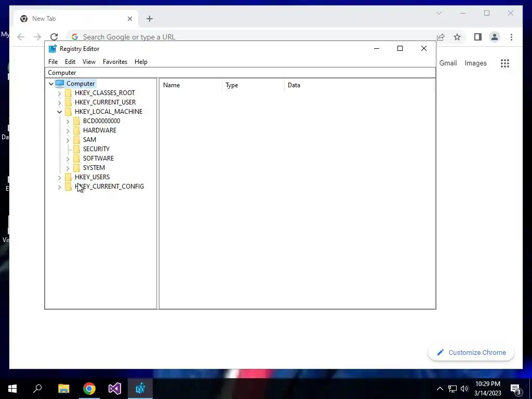Expand the BCD00000000 key chevron
Screen dimensions: 532x399
68,121
